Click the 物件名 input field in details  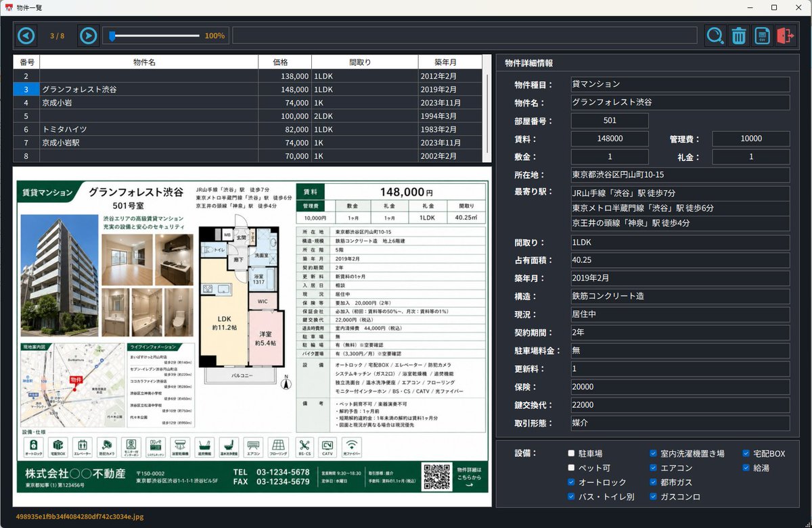(x=680, y=103)
